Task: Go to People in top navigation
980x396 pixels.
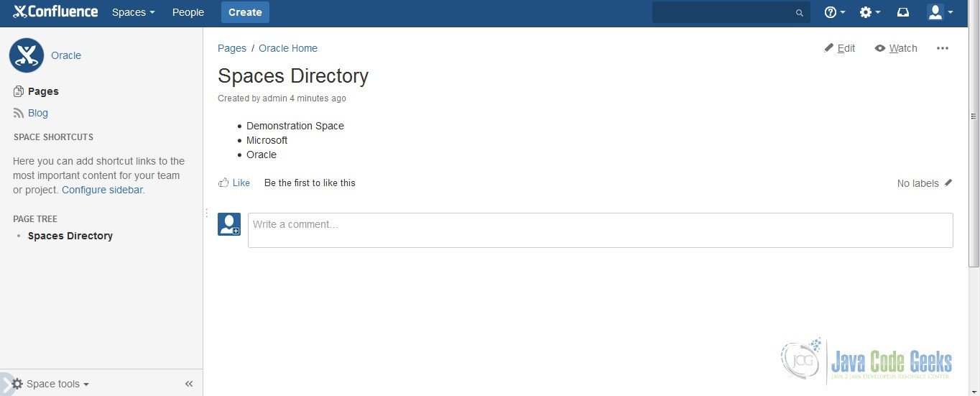Action: [x=188, y=12]
